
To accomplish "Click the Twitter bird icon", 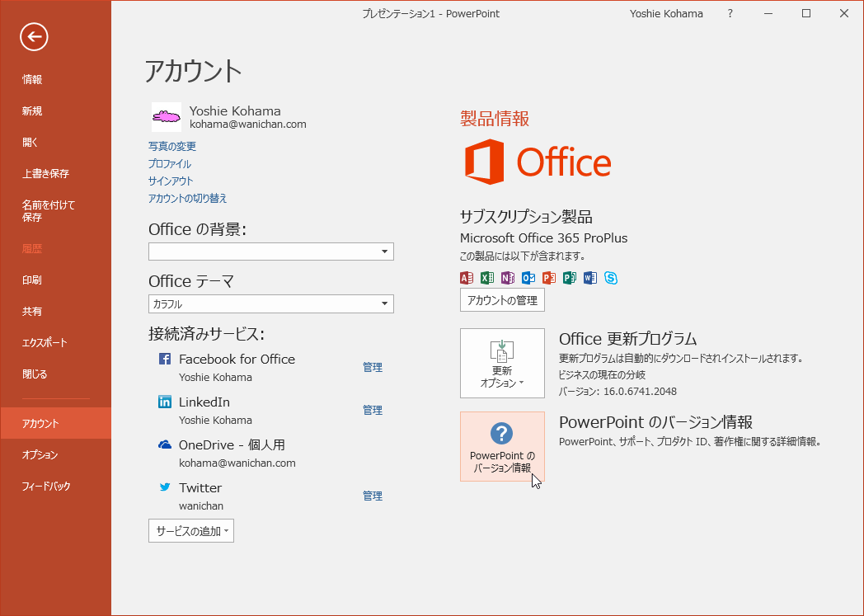I will pyautogui.click(x=165, y=487).
